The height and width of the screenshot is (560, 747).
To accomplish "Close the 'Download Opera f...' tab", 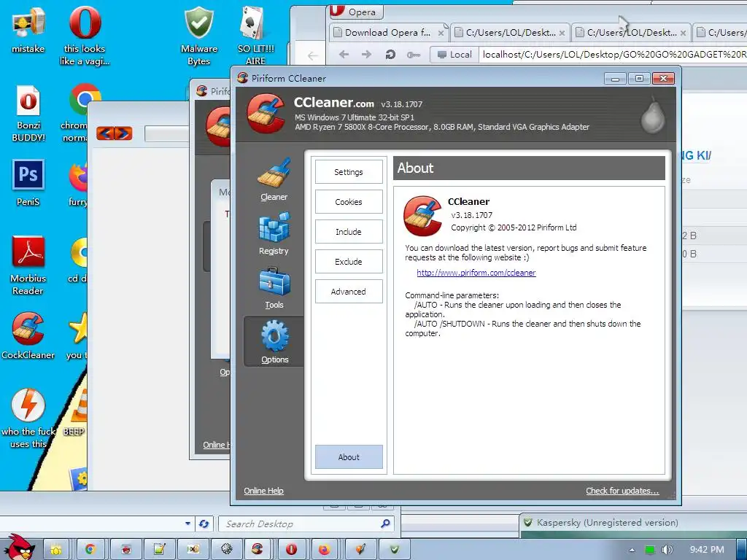I will 441,33.
